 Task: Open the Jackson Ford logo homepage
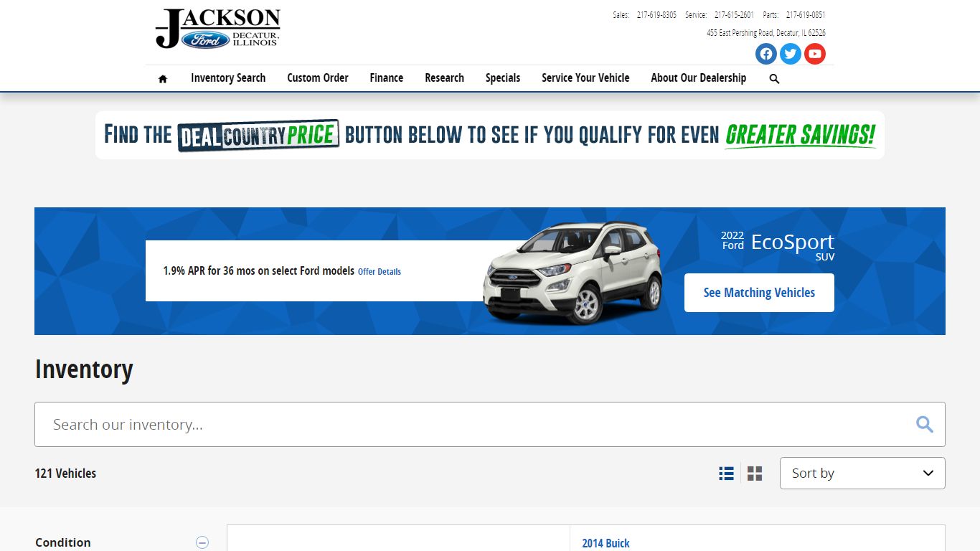pos(218,29)
